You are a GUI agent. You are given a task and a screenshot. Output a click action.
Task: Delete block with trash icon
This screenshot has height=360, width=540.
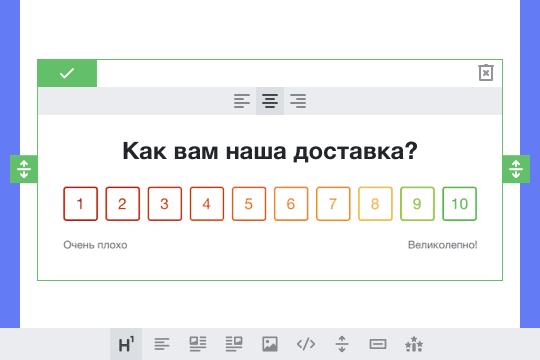tap(486, 73)
